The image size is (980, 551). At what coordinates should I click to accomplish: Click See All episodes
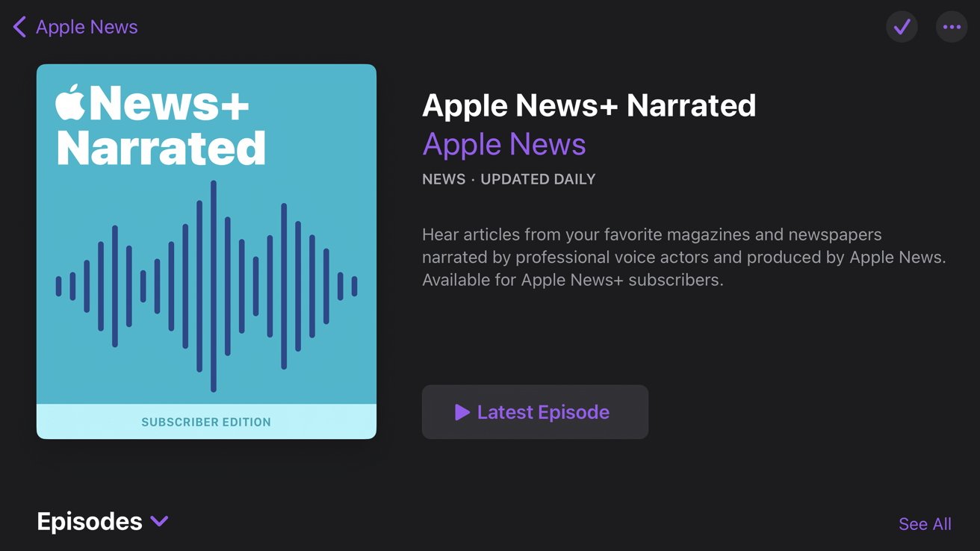tap(925, 523)
